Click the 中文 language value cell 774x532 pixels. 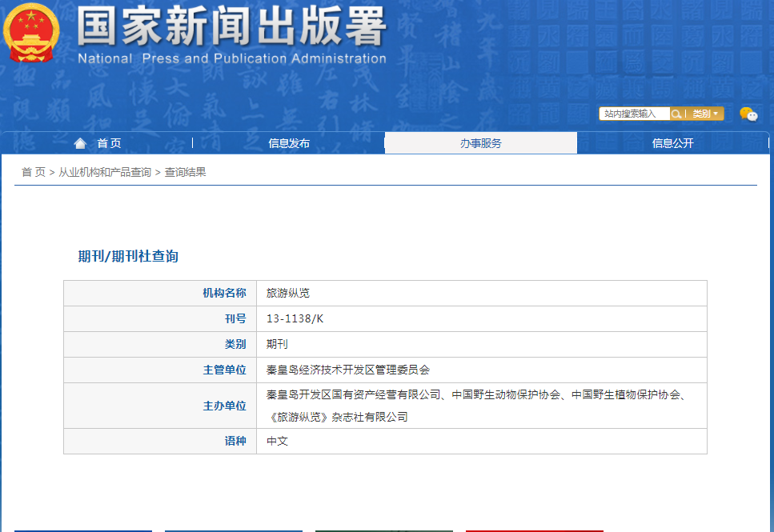(x=277, y=441)
